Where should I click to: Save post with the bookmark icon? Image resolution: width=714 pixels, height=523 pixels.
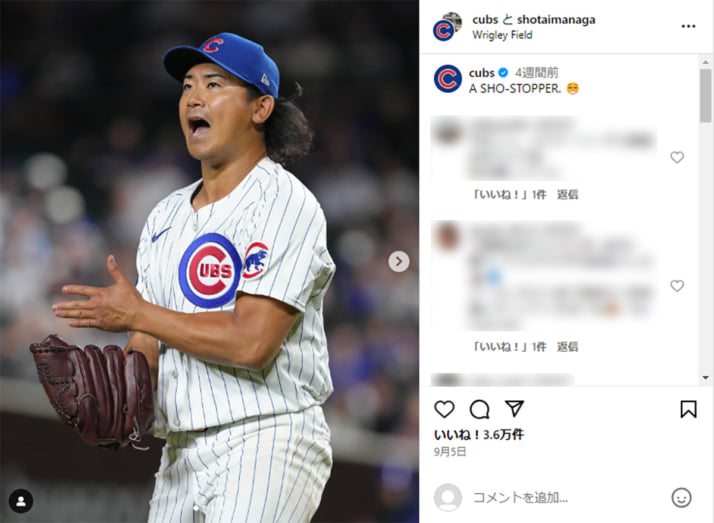coord(688,409)
